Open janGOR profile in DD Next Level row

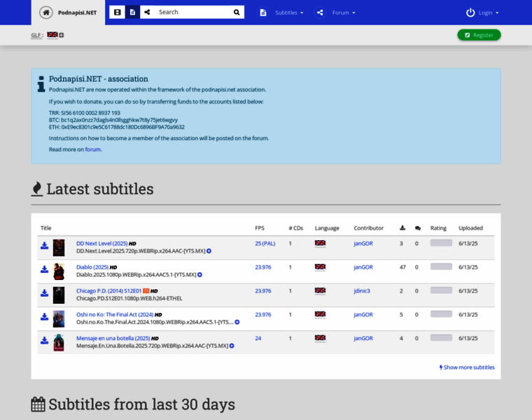[x=363, y=244]
